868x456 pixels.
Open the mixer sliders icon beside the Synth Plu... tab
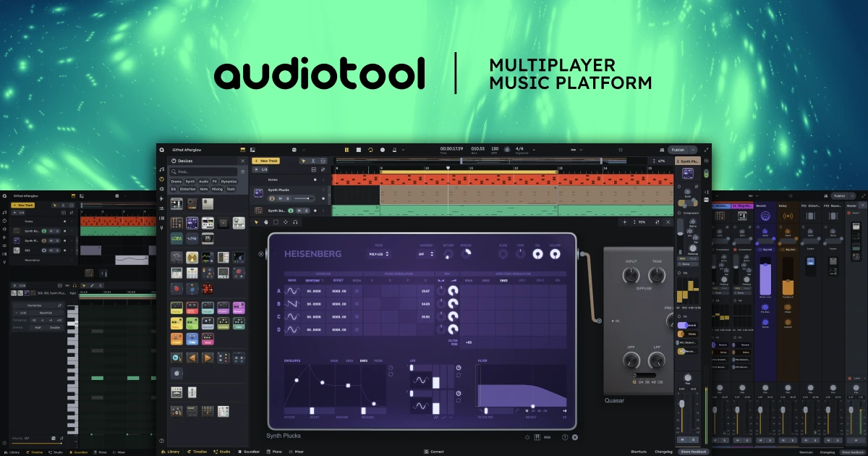click(x=706, y=161)
